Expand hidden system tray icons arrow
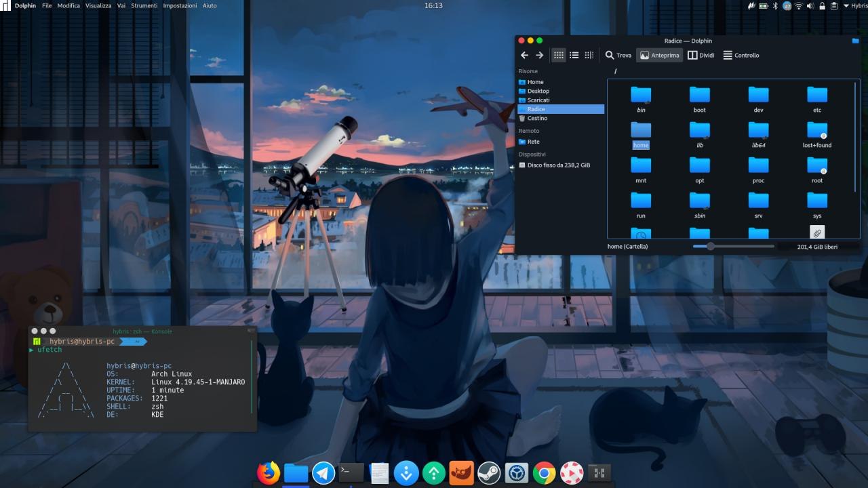This screenshot has height=488, width=868. pyautogui.click(x=845, y=5)
